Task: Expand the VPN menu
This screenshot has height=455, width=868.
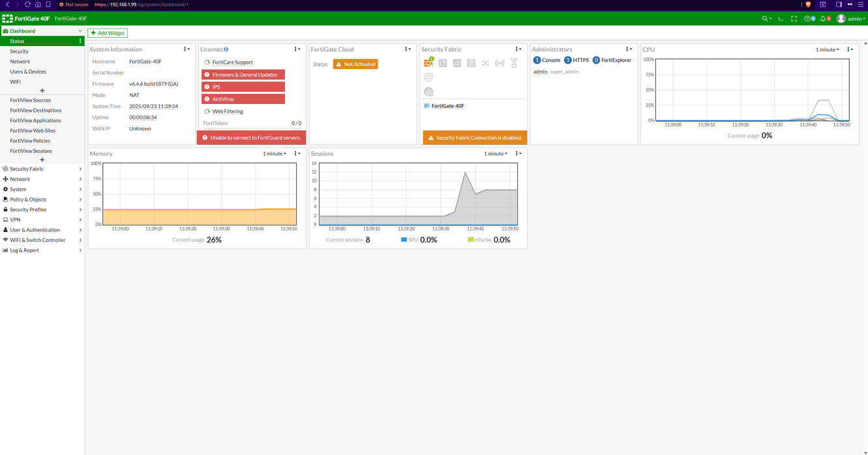Action: pyautogui.click(x=42, y=220)
